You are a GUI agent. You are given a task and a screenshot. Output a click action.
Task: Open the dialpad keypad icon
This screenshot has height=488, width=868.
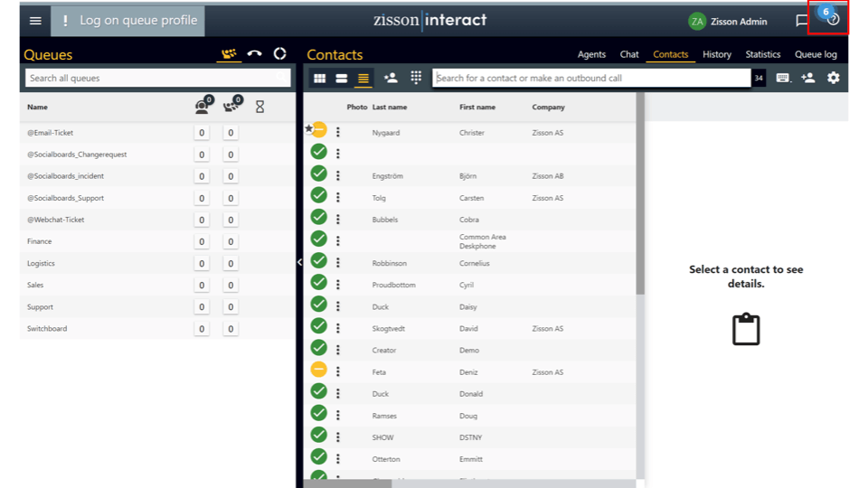pyautogui.click(x=416, y=78)
